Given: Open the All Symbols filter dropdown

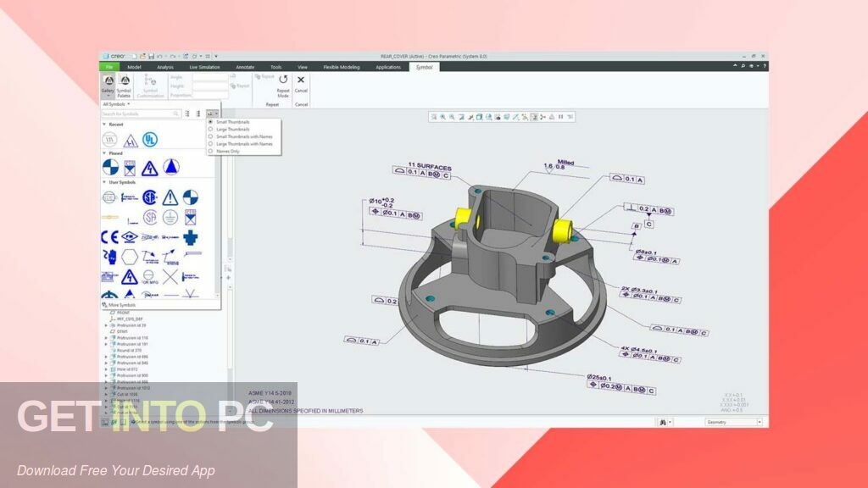Looking at the screenshot, I should [x=116, y=104].
